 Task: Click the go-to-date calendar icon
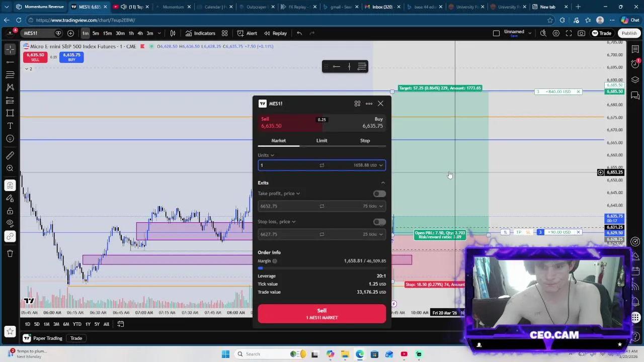(x=121, y=324)
